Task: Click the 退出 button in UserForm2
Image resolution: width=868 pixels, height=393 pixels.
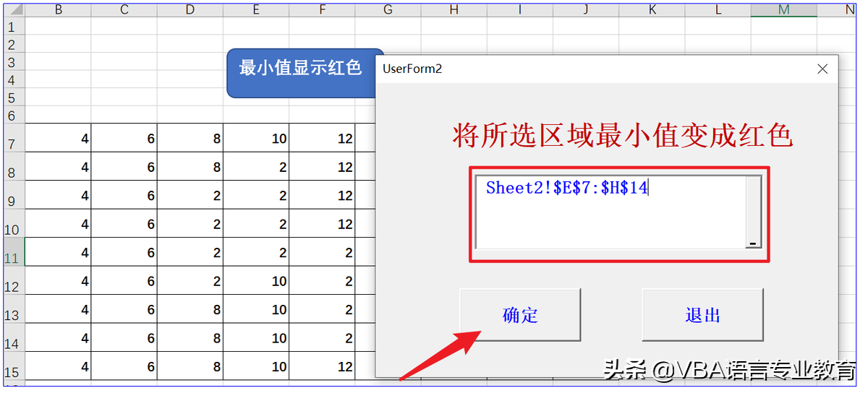Action: pos(702,314)
